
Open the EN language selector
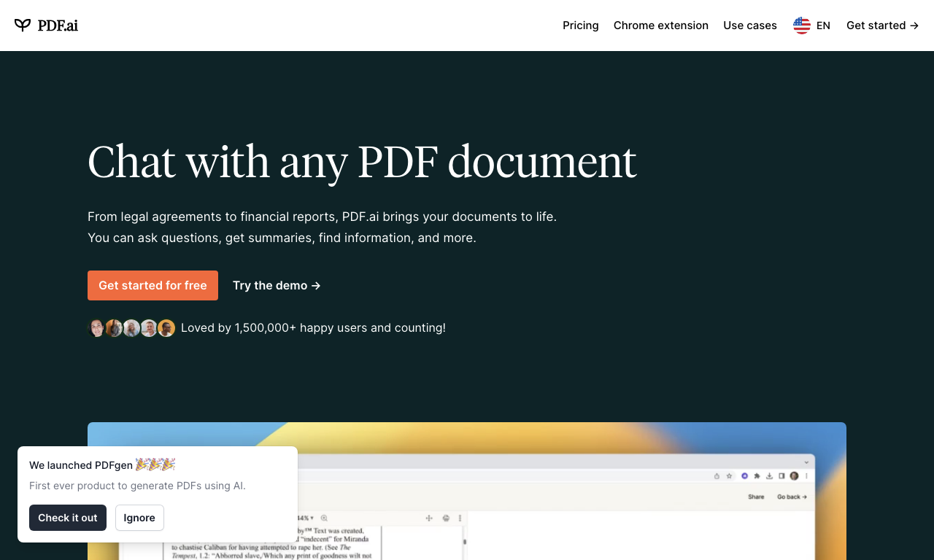tap(811, 26)
